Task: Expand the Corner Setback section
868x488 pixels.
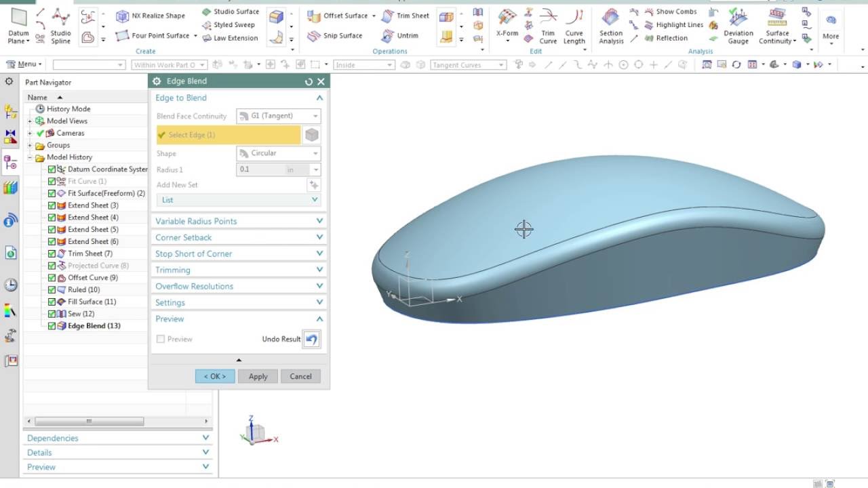Action: (239, 237)
